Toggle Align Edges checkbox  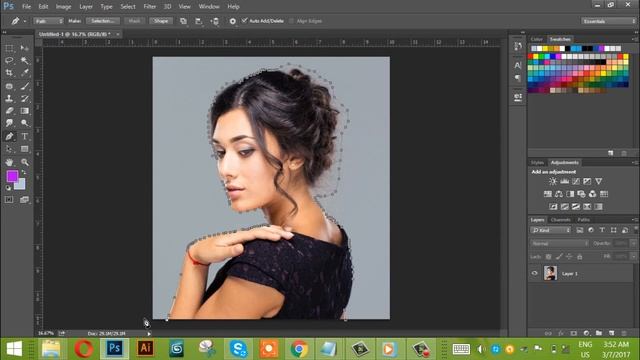[x=291, y=21]
